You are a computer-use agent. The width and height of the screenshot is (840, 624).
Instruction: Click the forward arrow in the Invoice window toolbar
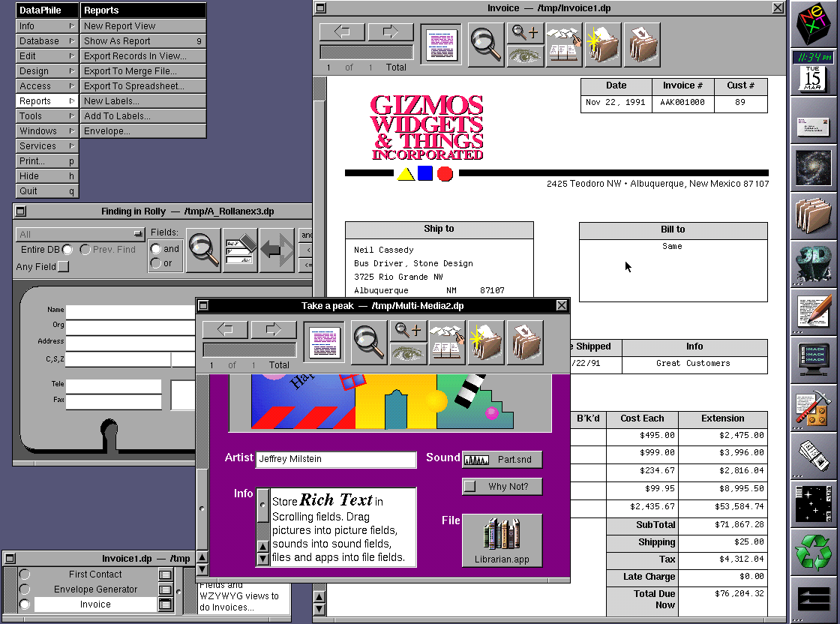[391, 31]
